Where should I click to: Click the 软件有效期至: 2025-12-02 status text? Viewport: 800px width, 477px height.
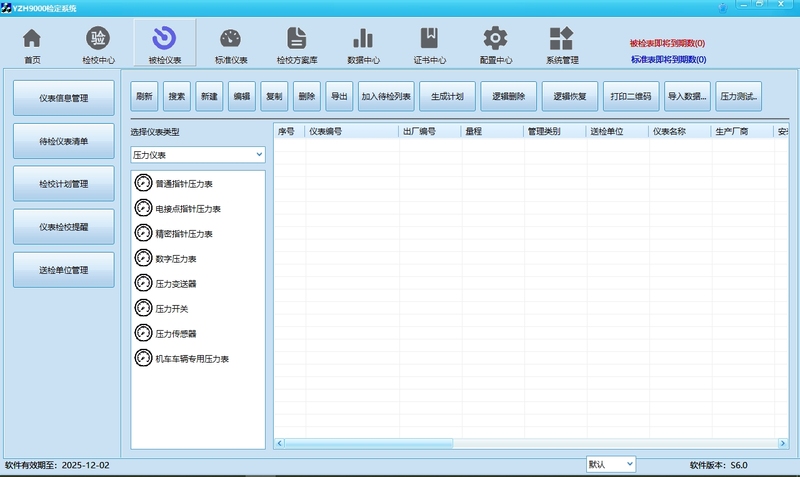point(57,465)
